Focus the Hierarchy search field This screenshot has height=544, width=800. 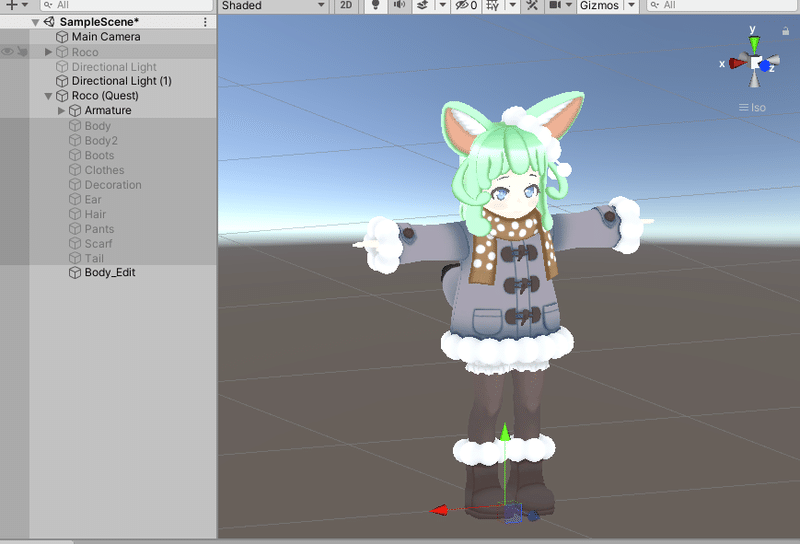(126, 5)
